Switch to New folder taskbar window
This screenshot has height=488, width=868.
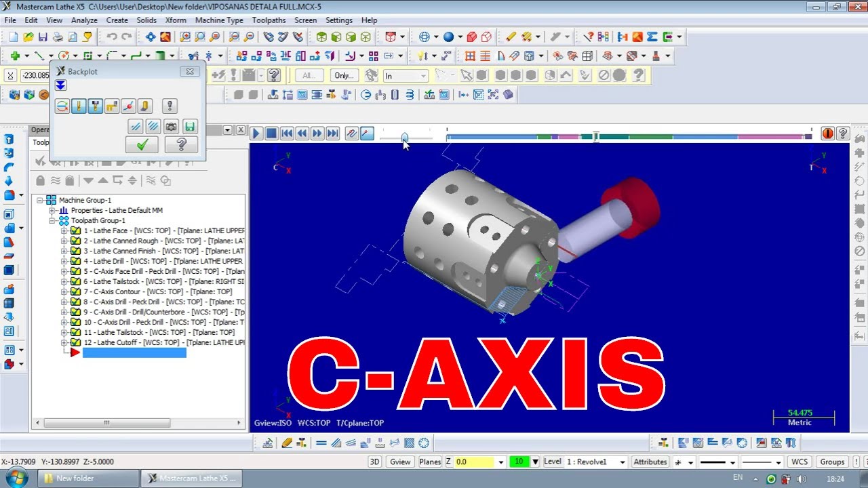coord(87,478)
